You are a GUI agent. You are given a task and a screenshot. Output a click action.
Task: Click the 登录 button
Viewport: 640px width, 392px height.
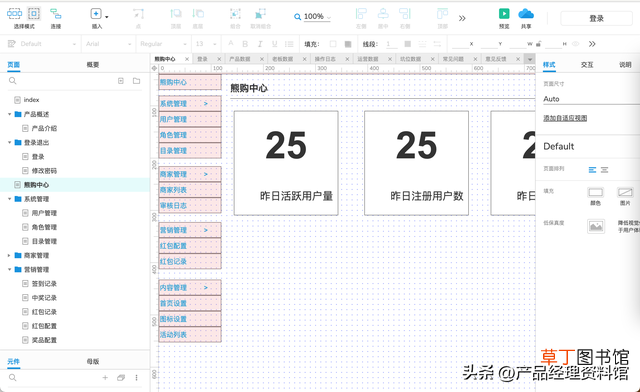click(596, 18)
